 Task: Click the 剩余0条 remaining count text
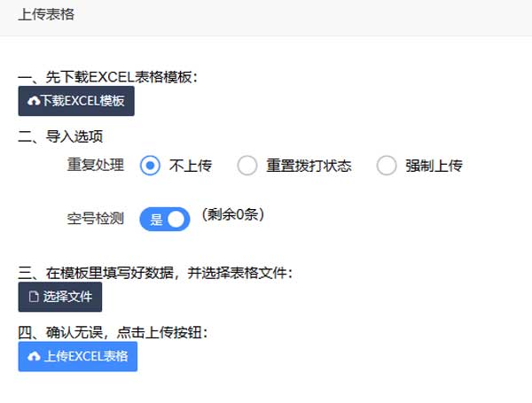(232, 214)
